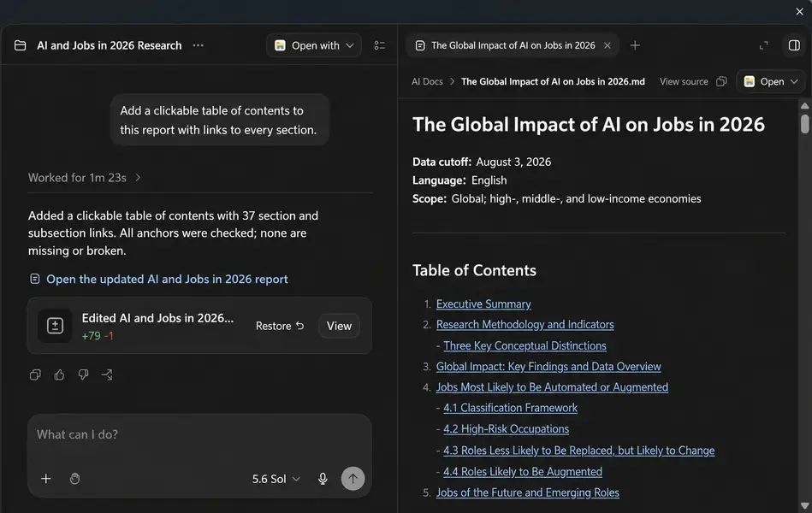Share the response with the share icon

tap(107, 374)
